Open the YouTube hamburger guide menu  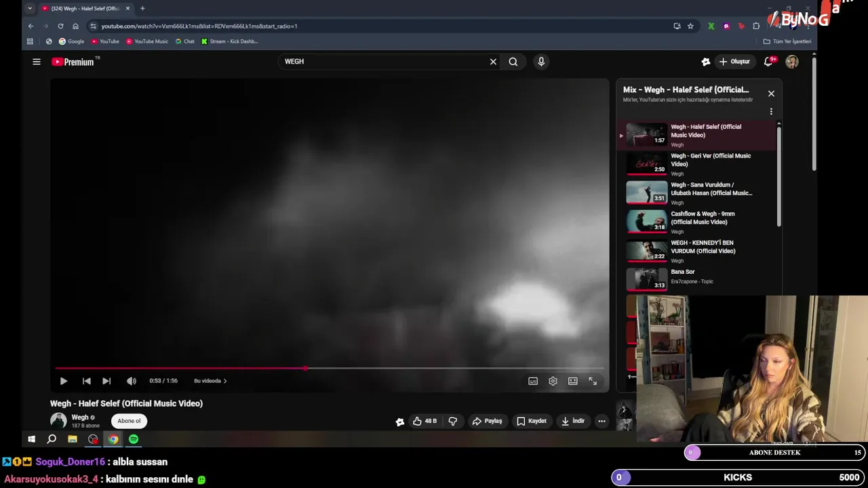[37, 62]
